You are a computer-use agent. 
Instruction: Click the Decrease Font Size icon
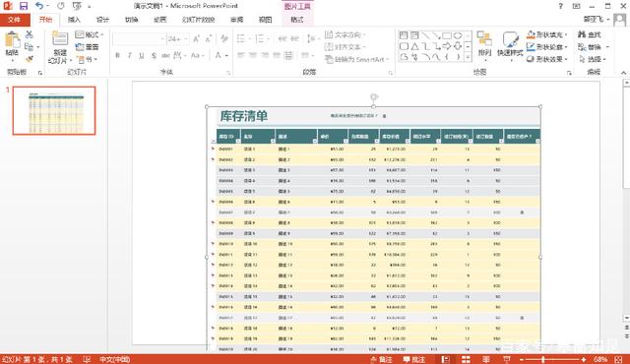(x=209, y=39)
